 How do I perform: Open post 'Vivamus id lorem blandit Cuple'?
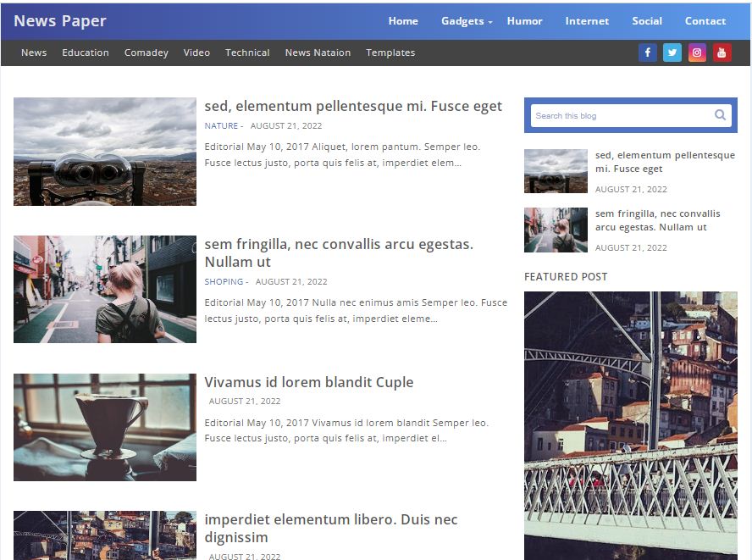coord(309,382)
